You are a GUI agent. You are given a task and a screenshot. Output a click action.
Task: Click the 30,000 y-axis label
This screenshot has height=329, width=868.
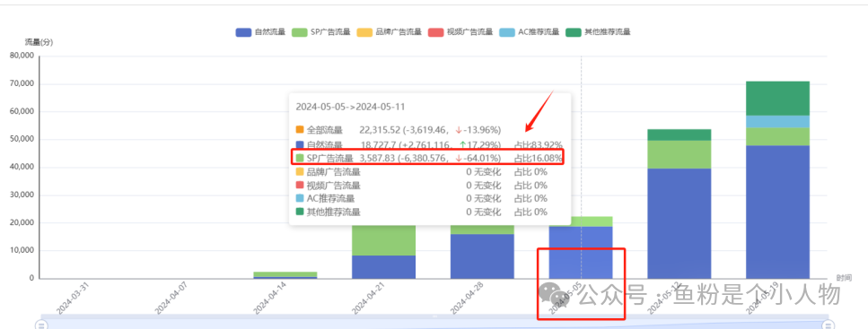[22, 195]
